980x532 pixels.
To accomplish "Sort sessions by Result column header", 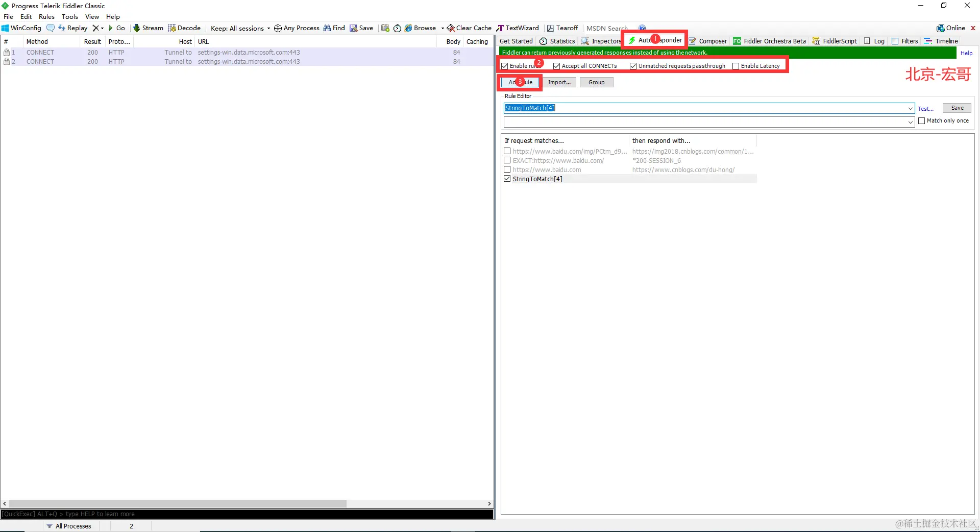I will point(92,42).
